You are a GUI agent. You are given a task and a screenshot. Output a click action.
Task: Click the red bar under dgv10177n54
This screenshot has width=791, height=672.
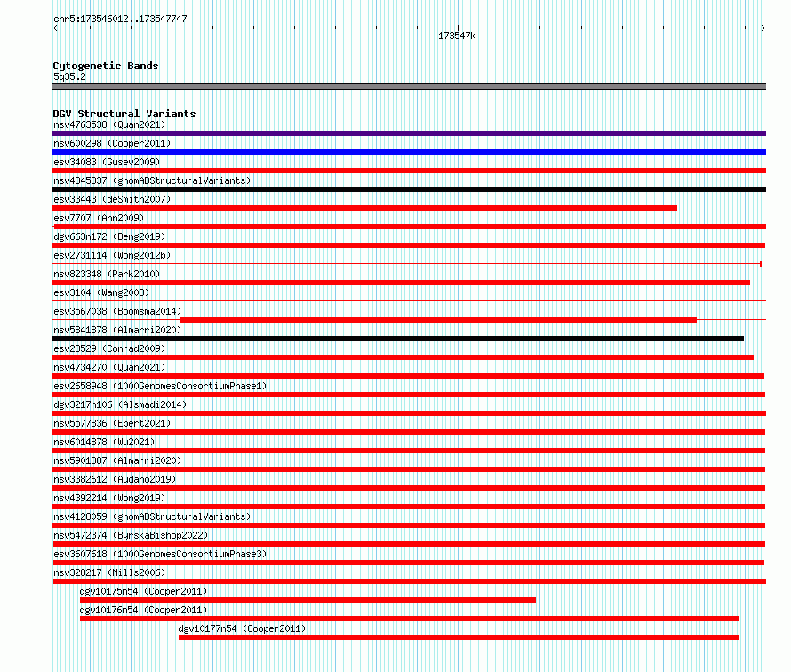click(x=459, y=637)
